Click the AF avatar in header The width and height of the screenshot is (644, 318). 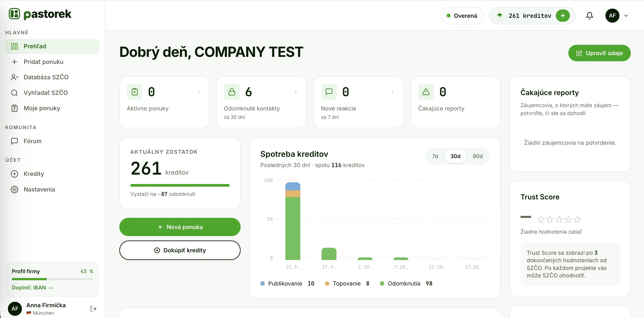tap(612, 16)
